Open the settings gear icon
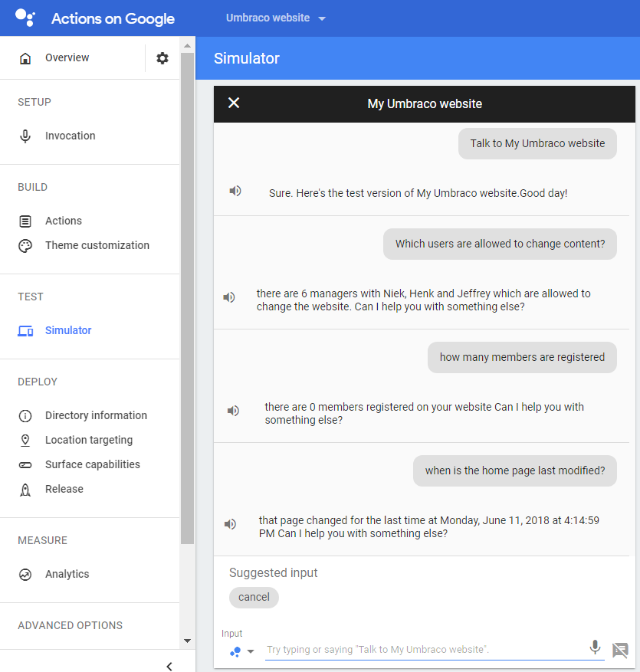Image resolution: width=640 pixels, height=672 pixels. [x=162, y=58]
